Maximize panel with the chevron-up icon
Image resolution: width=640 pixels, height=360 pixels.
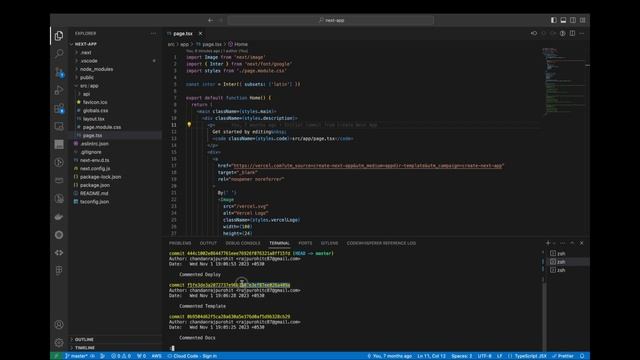click(572, 243)
